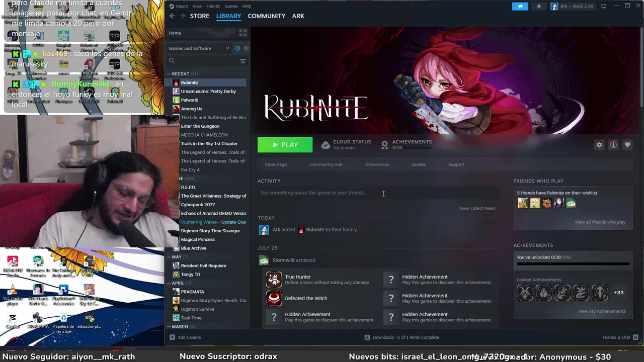644x362 pixels.
Task: Select Tangy TD in the library list
Action: [190, 275]
